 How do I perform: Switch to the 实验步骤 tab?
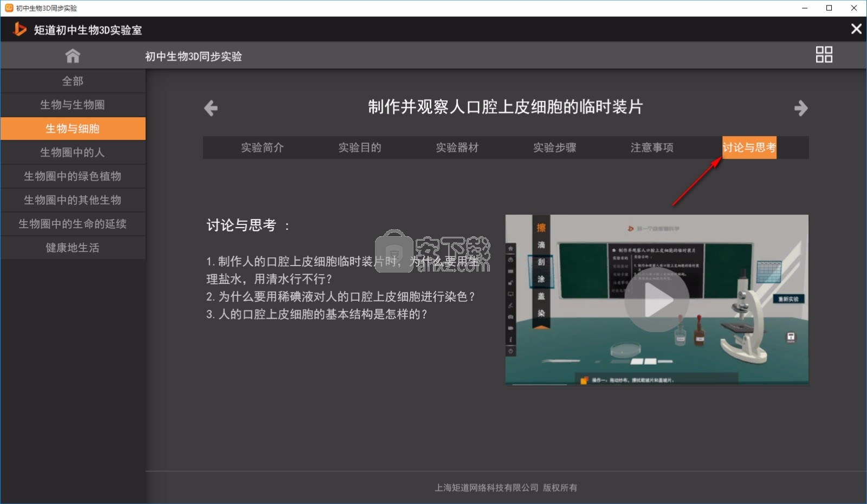555,147
